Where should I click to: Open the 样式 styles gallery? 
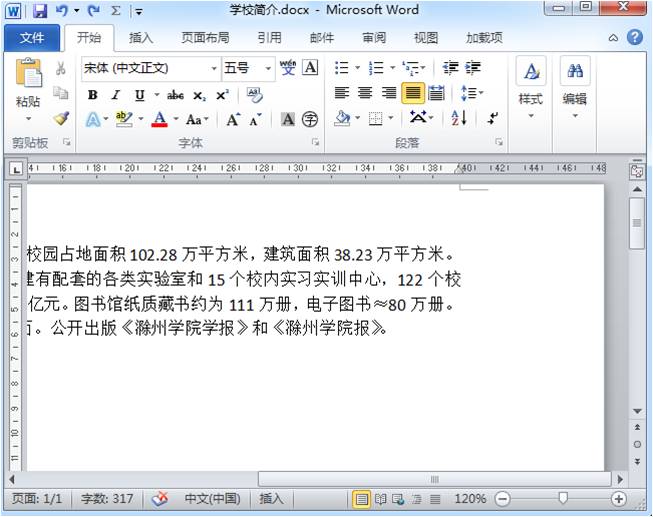pos(531,88)
